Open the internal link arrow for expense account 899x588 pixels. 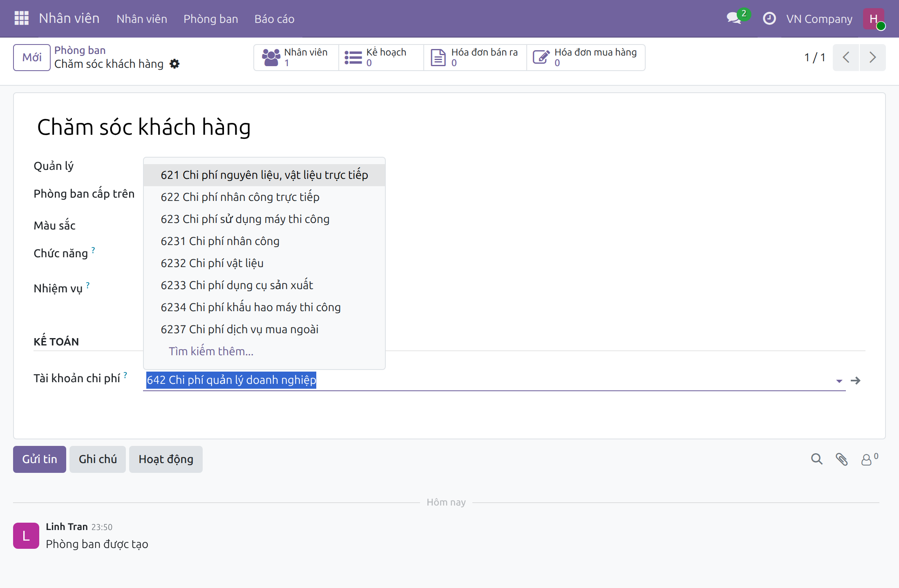click(855, 381)
